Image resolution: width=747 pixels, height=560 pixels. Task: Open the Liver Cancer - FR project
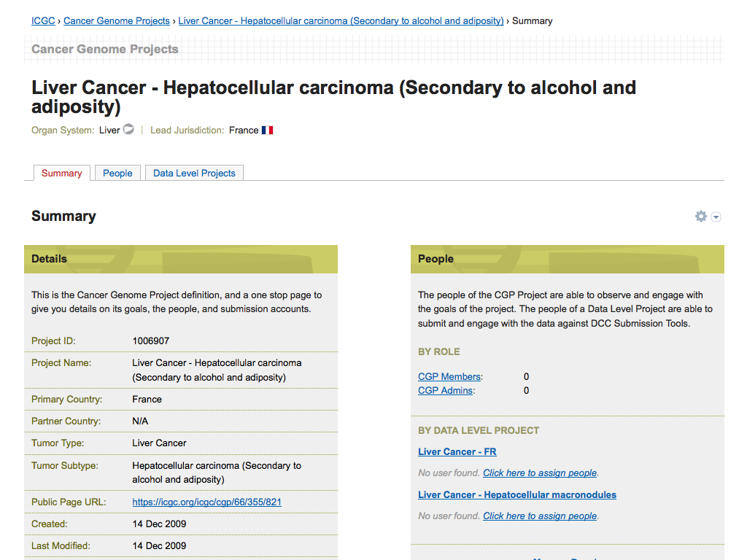tap(457, 452)
